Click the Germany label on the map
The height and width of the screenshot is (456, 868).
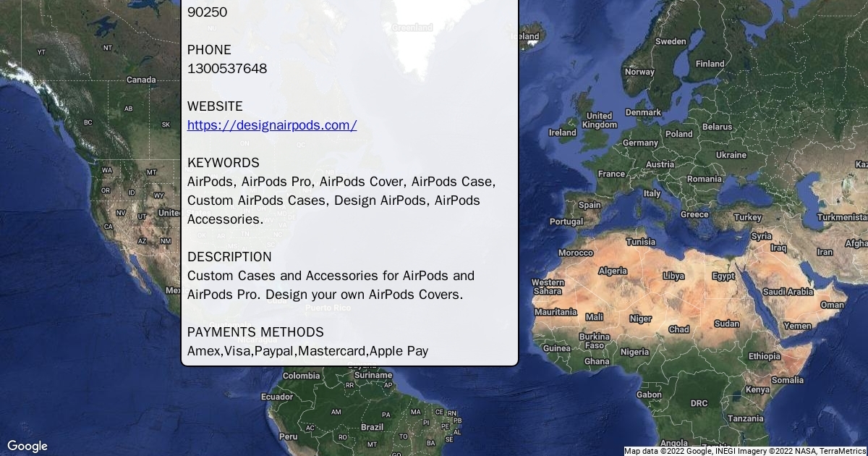pos(640,143)
